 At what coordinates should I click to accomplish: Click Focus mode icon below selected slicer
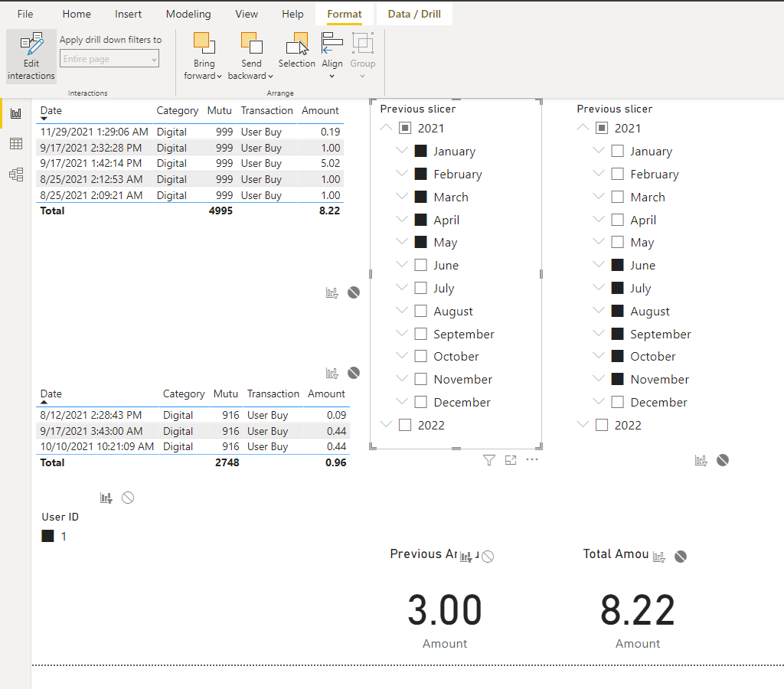(x=511, y=460)
